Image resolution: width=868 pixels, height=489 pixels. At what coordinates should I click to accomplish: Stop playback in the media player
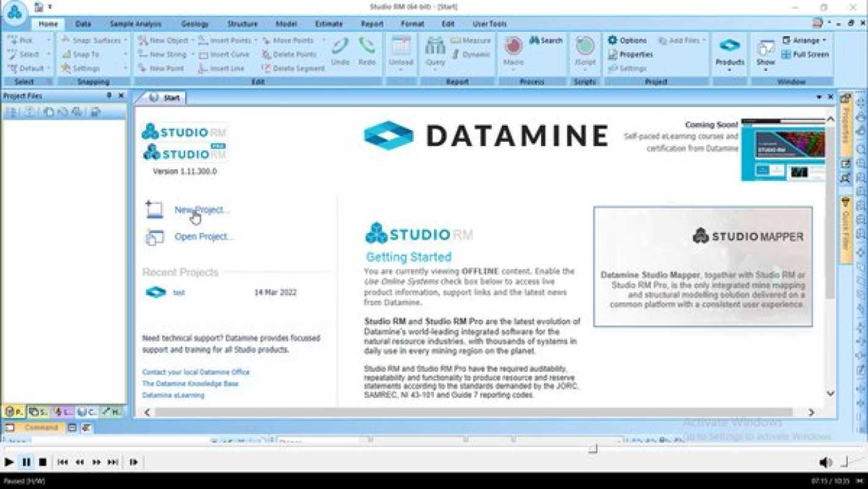pos(43,462)
